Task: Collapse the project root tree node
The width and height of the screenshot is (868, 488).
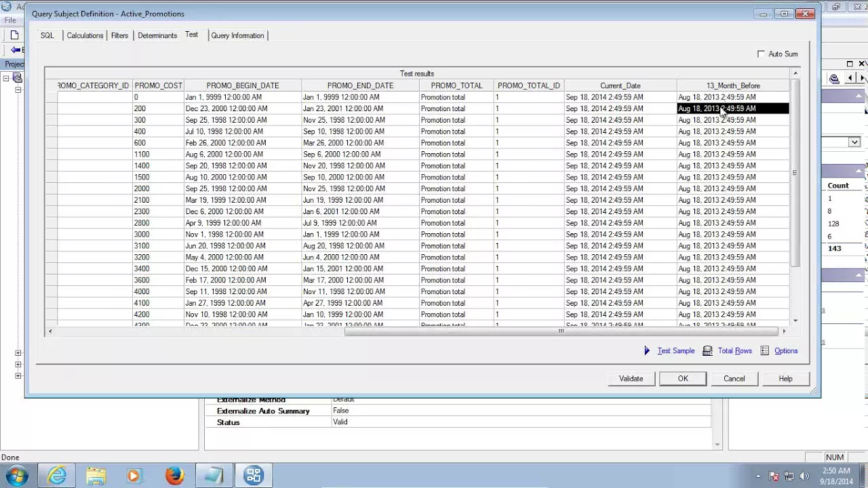Action: pos(6,79)
